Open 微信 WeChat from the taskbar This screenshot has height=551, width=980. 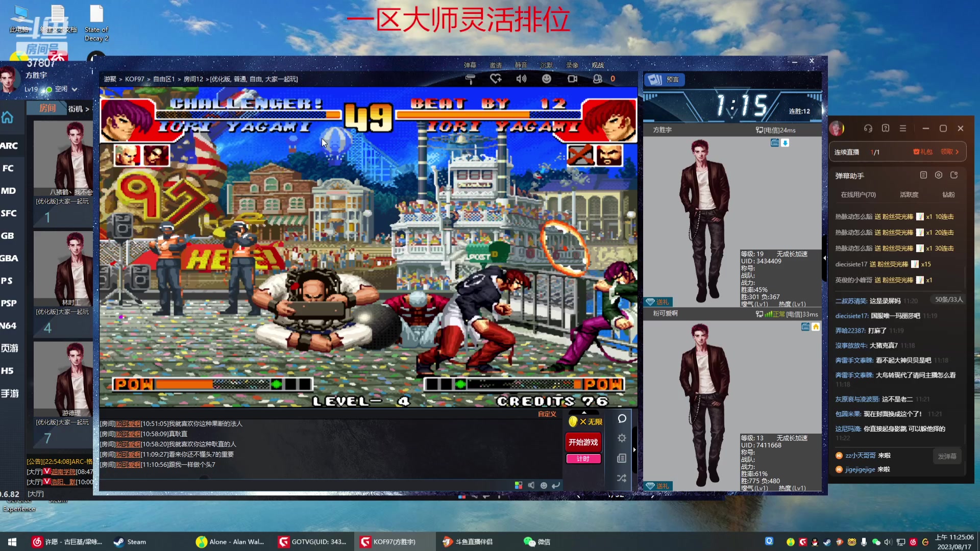click(x=537, y=542)
